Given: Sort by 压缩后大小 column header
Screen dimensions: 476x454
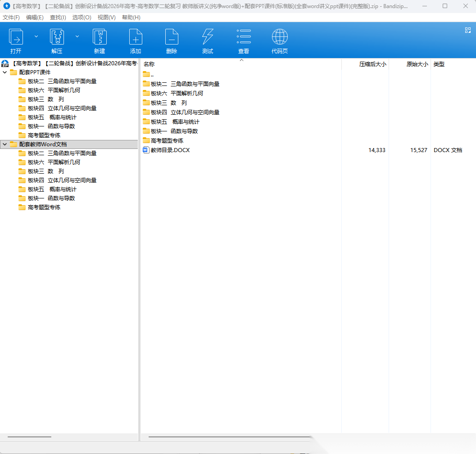Looking at the screenshot, I should point(372,64).
